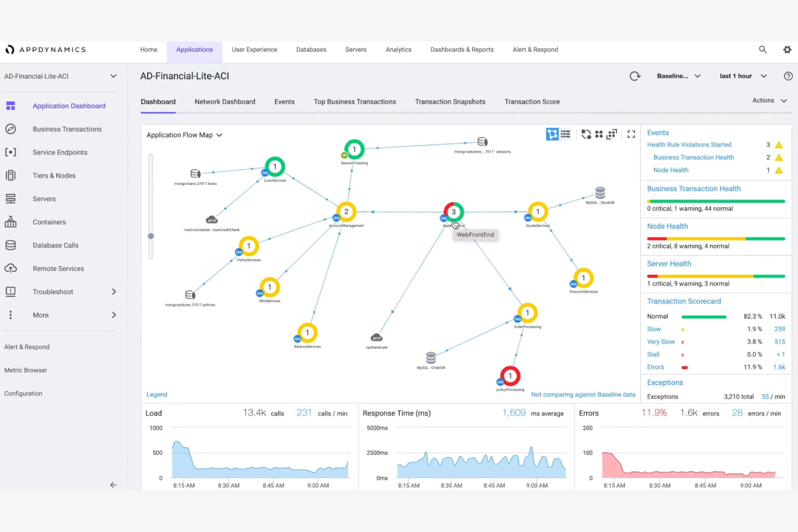Open the User Experience menu
Viewport: 798px width, 532px height.
click(254, 50)
